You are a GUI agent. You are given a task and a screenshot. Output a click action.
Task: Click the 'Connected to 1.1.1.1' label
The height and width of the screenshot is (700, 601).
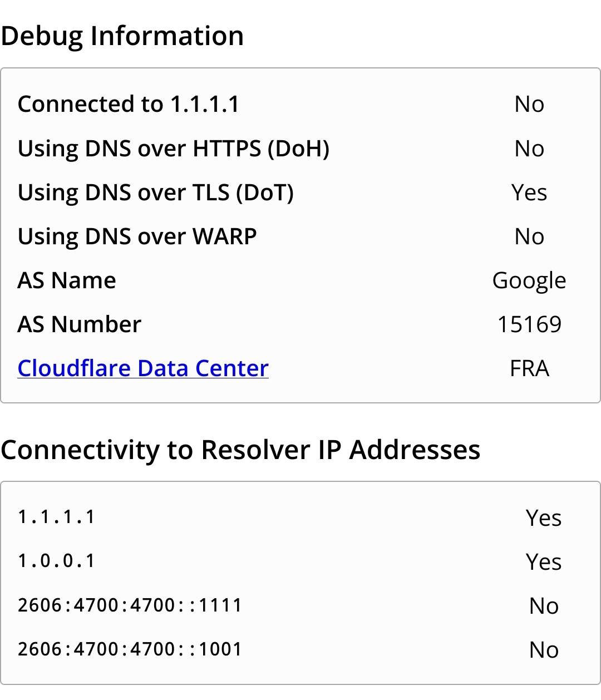129,104
